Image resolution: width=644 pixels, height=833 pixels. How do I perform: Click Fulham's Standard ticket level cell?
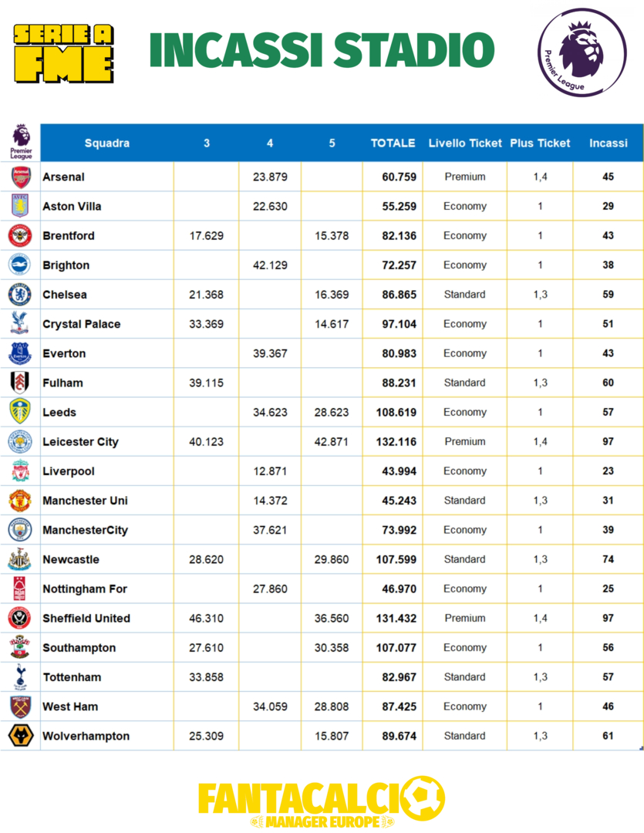coord(464,383)
